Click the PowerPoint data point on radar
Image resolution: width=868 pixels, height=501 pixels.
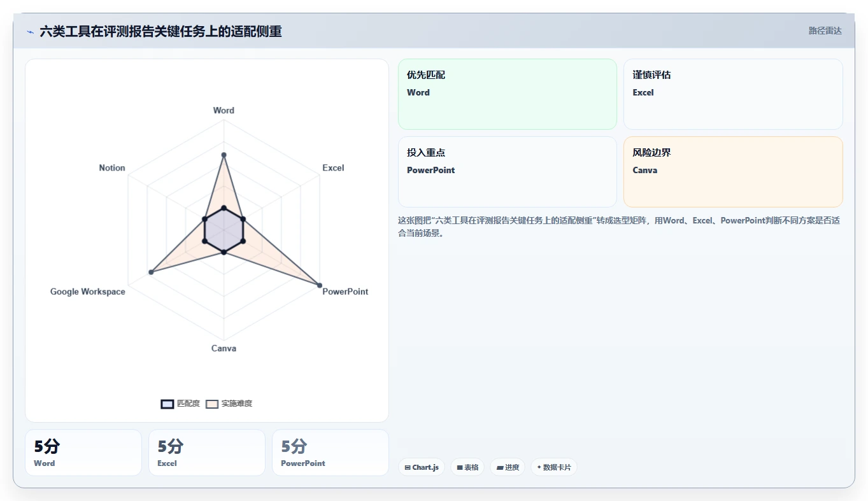pos(320,285)
